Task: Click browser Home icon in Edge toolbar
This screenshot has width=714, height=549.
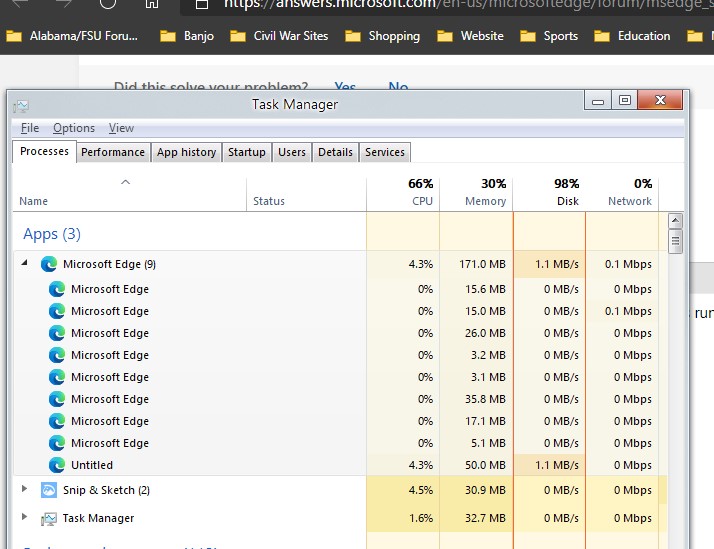Action: [x=152, y=4]
